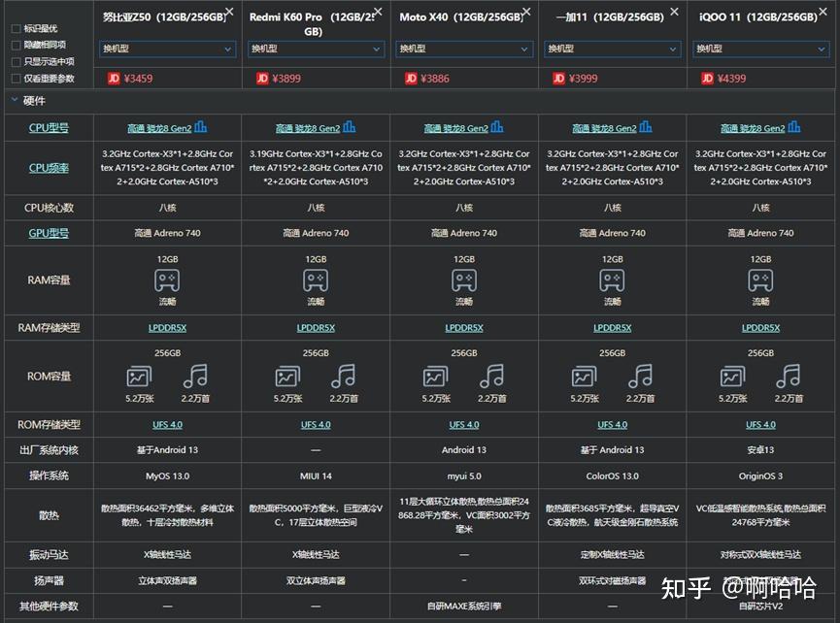The width and height of the screenshot is (840, 623).
Task: Open 换机型 dropdown under iQOO 11
Action: pyautogui.click(x=760, y=49)
